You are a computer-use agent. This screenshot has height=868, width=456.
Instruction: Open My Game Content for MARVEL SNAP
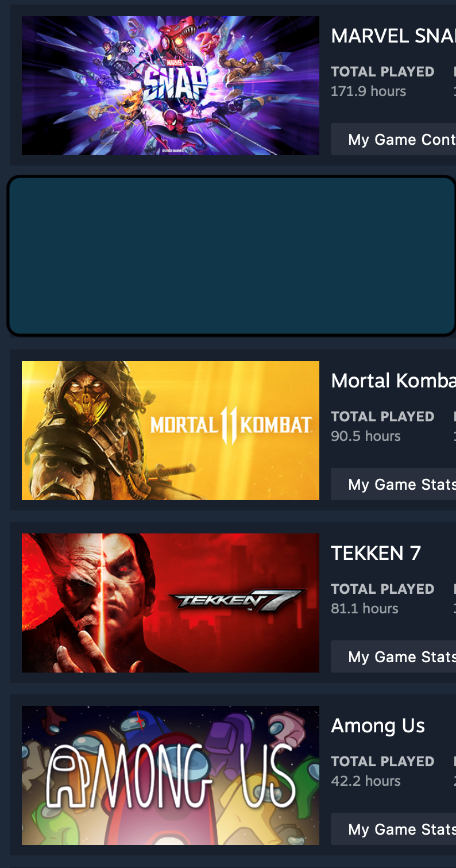pos(393,139)
